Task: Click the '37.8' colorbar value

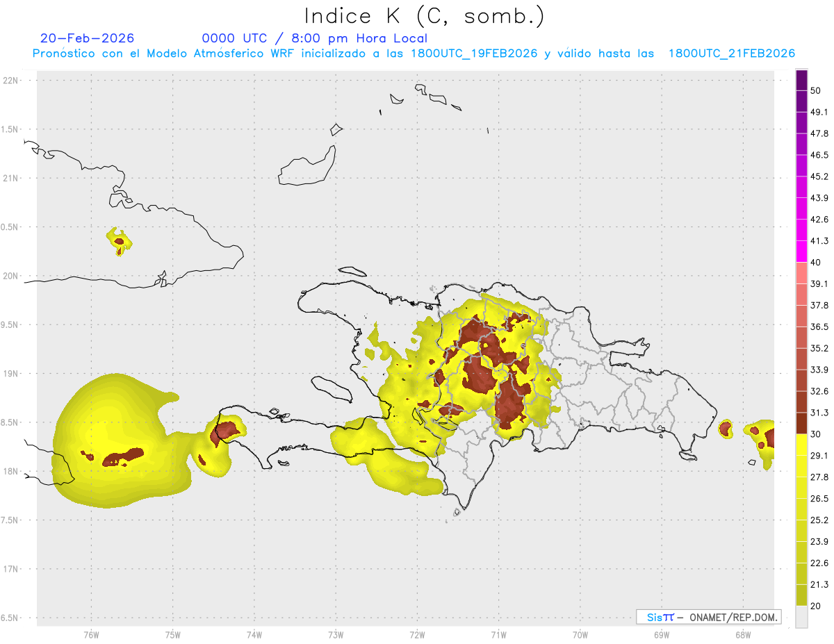Action: point(819,305)
